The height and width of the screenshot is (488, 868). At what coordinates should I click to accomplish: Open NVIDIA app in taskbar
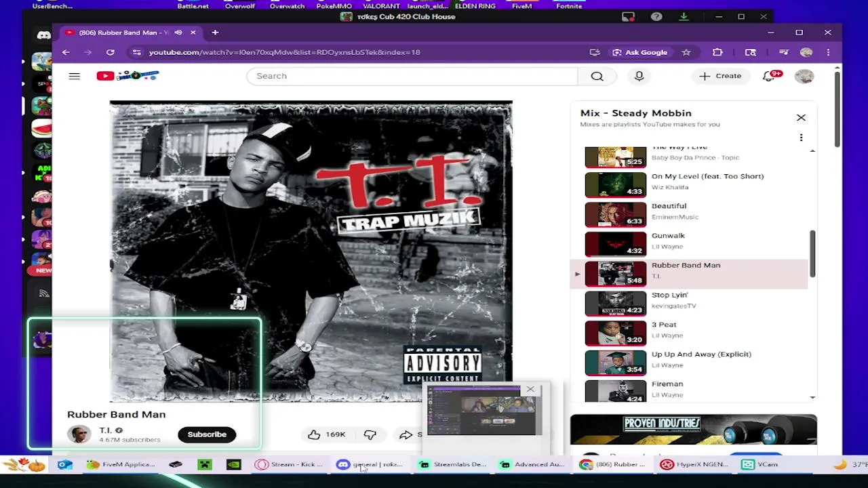233,464
